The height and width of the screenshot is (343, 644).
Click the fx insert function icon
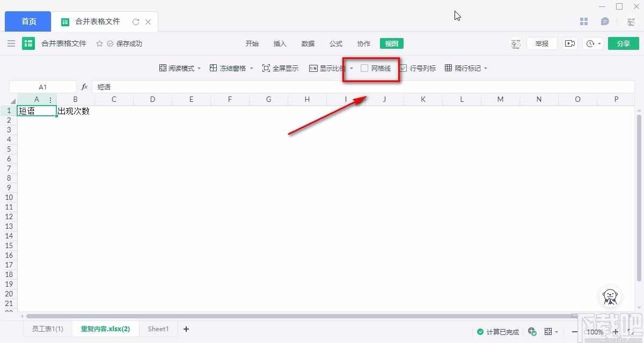pyautogui.click(x=84, y=86)
